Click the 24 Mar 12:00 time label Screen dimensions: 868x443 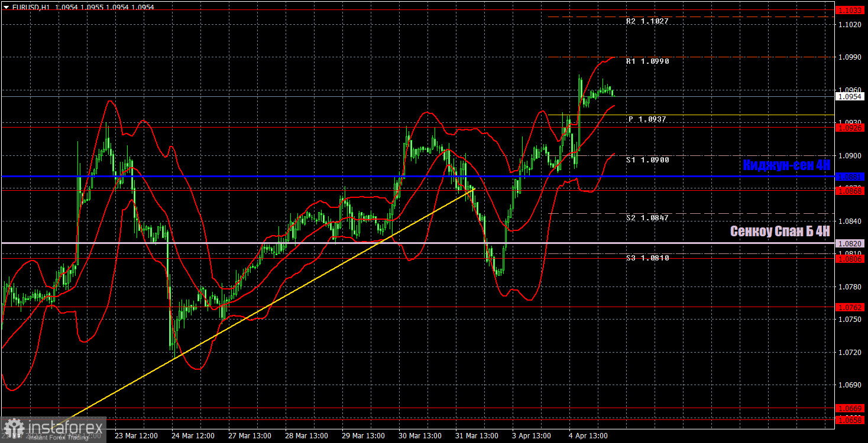click(x=193, y=435)
